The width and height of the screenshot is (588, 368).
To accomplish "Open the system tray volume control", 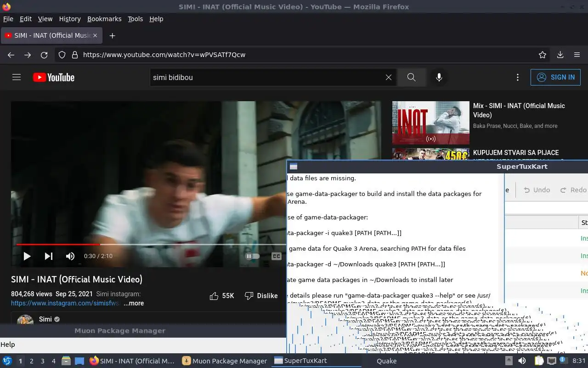I will coord(522,361).
